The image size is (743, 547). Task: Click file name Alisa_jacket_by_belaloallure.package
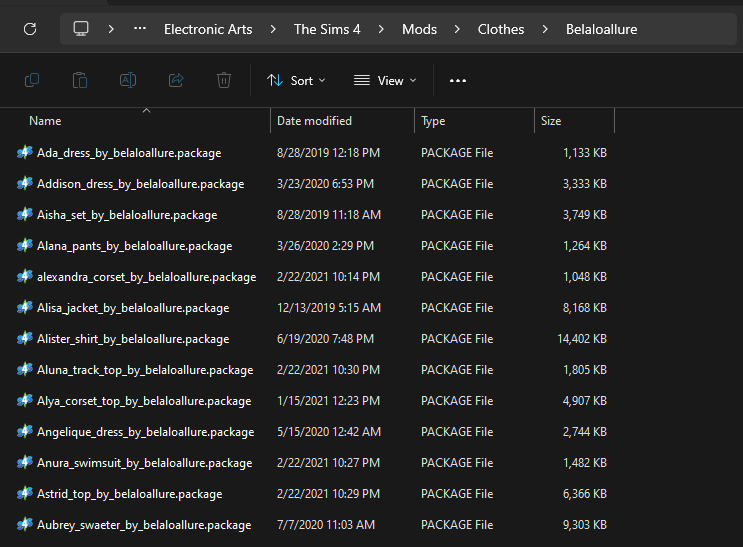pos(133,308)
